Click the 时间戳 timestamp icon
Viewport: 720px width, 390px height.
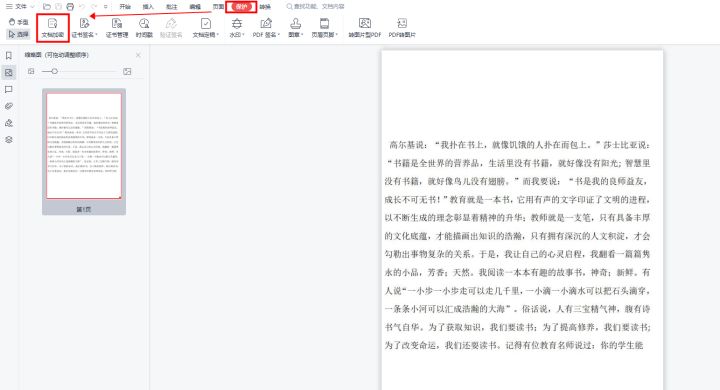(144, 23)
